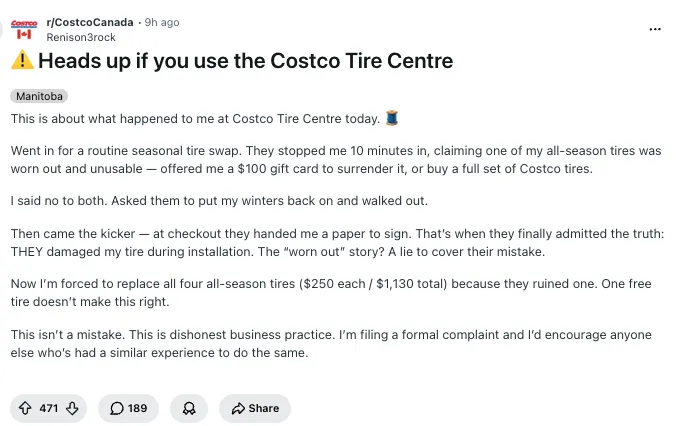The width and height of the screenshot is (676, 426).
Task: View Renison3rock's user profile
Action: click(88, 36)
